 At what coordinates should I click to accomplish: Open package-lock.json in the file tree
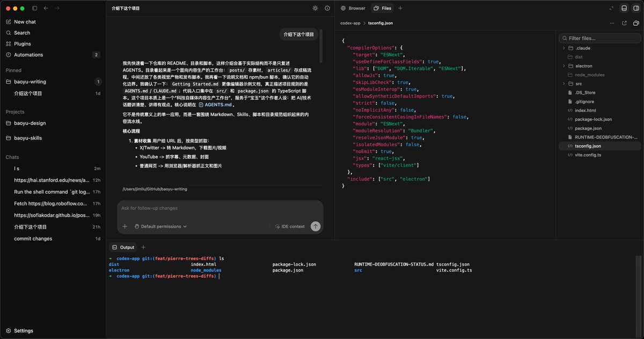(600, 119)
